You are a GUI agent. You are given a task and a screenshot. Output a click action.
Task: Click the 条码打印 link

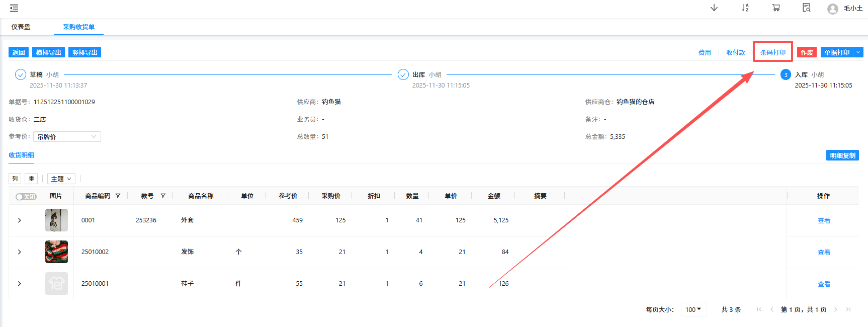[x=772, y=52]
